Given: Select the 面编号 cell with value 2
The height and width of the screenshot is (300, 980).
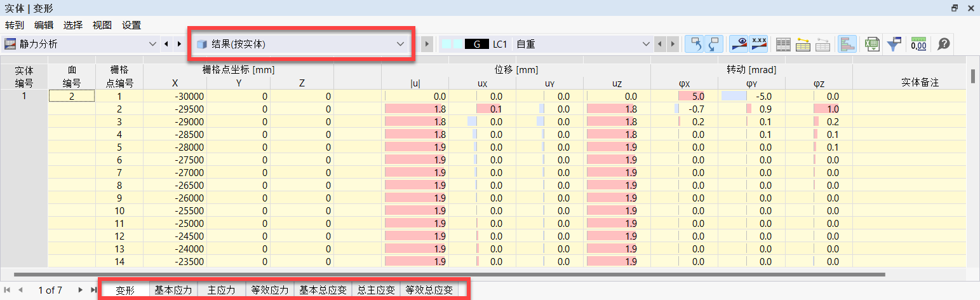Looking at the screenshot, I should pos(72,96).
